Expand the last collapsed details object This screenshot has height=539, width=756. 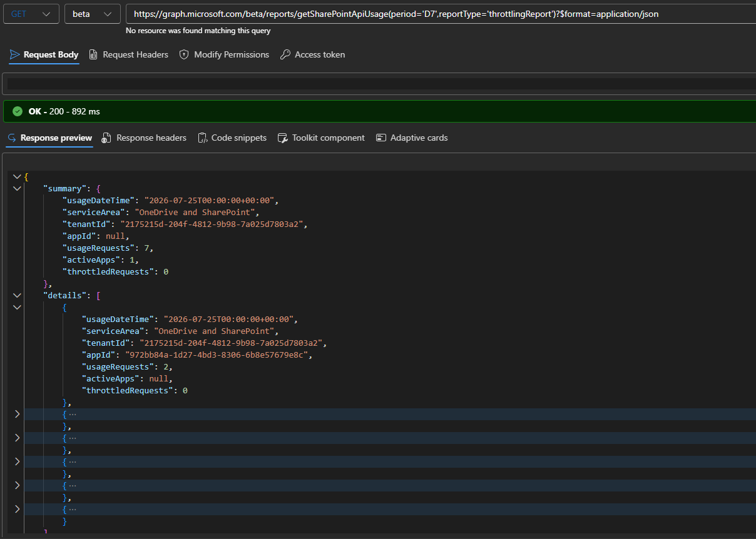pyautogui.click(x=17, y=509)
